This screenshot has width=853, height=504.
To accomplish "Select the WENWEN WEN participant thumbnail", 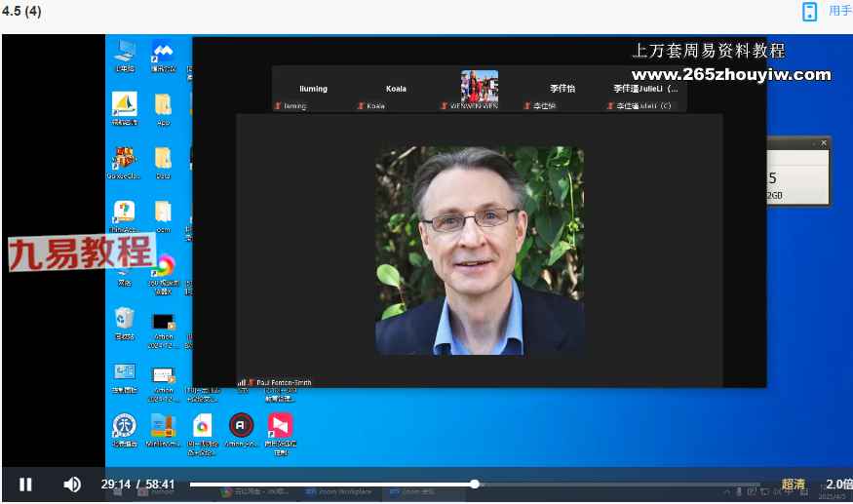I will pos(480,89).
